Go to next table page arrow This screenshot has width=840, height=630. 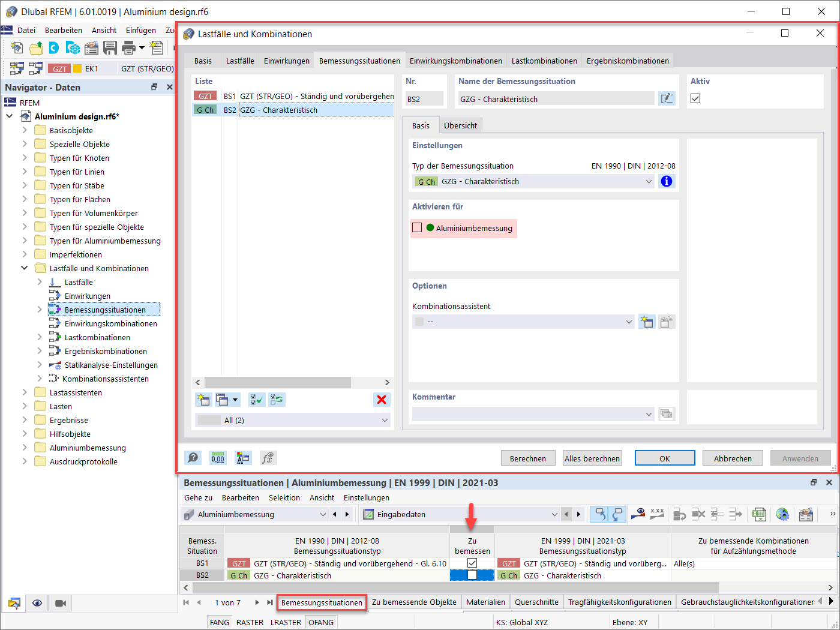point(257,602)
